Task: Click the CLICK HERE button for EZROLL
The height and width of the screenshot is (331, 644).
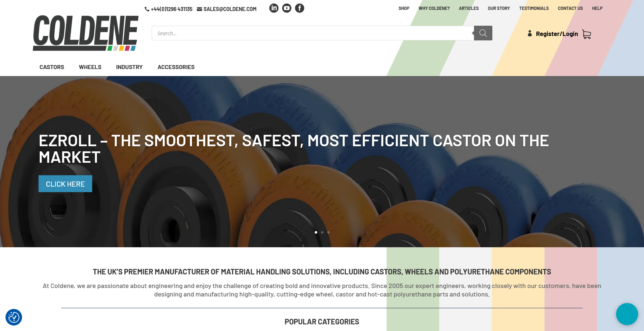Action: tap(65, 184)
